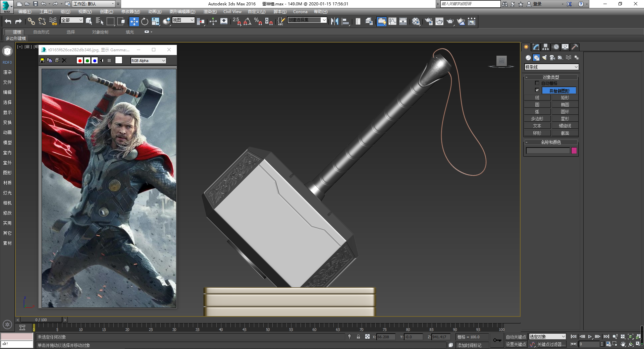This screenshot has height=349, width=644.
Task: Open RGB Alpha channel dropdown in image window
Action: (x=148, y=61)
